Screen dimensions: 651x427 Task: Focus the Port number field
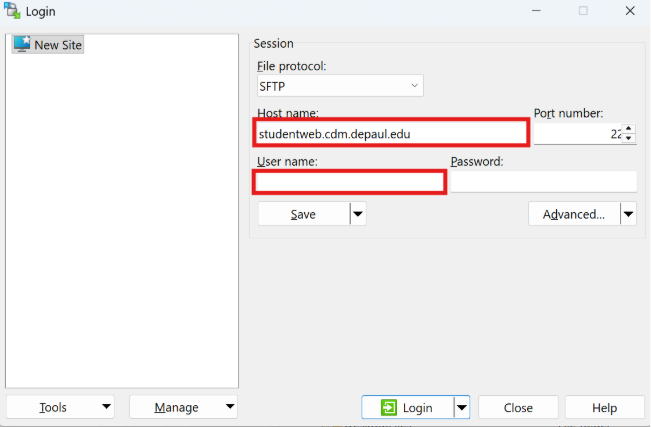tap(577, 133)
